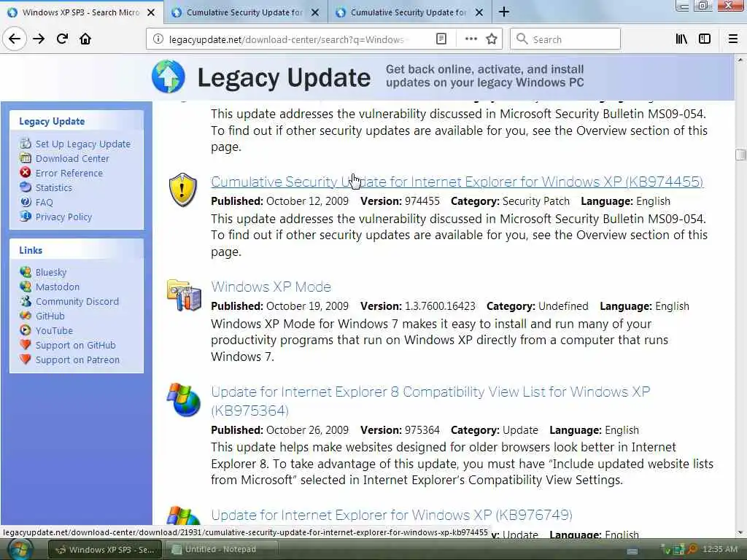
Task: Click the FAQ question mark icon
Action: 26,202
